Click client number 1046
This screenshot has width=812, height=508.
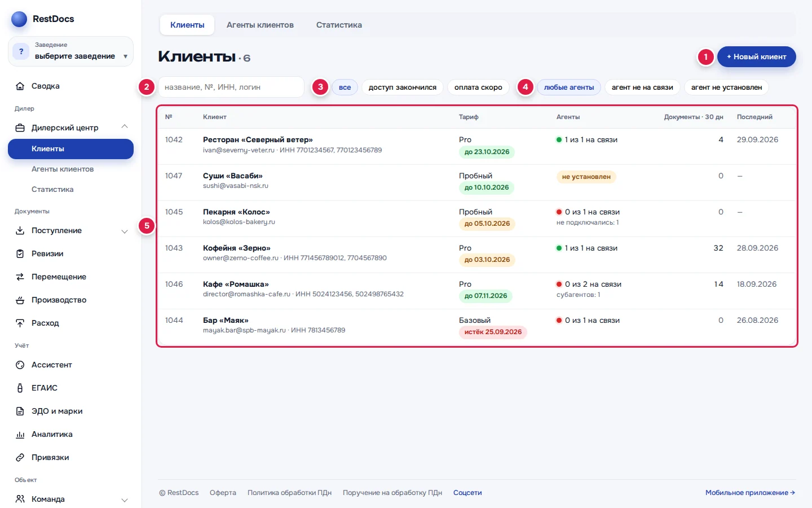click(174, 284)
